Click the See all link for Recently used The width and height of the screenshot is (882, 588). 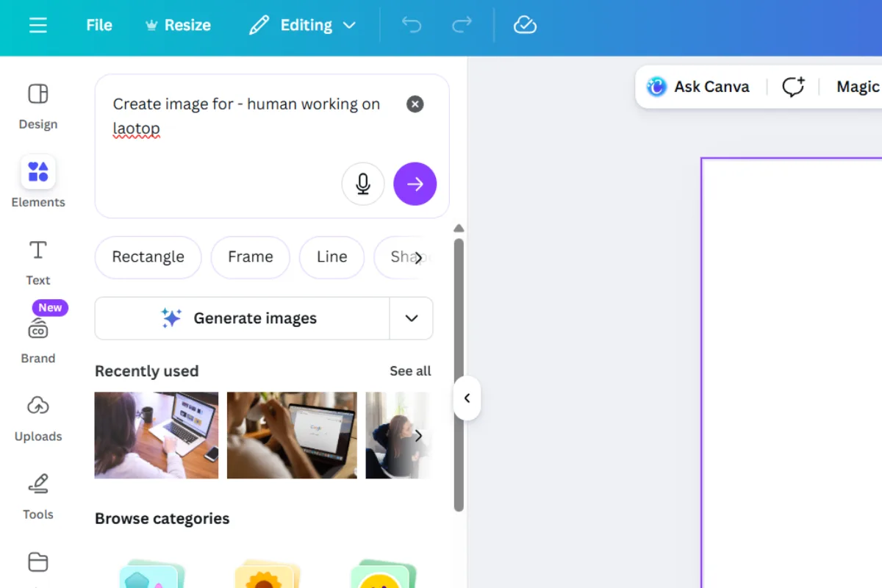(x=409, y=370)
